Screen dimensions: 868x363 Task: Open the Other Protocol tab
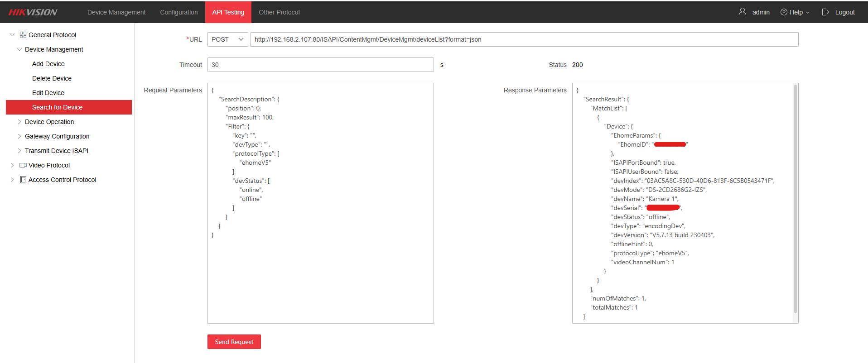click(x=279, y=12)
